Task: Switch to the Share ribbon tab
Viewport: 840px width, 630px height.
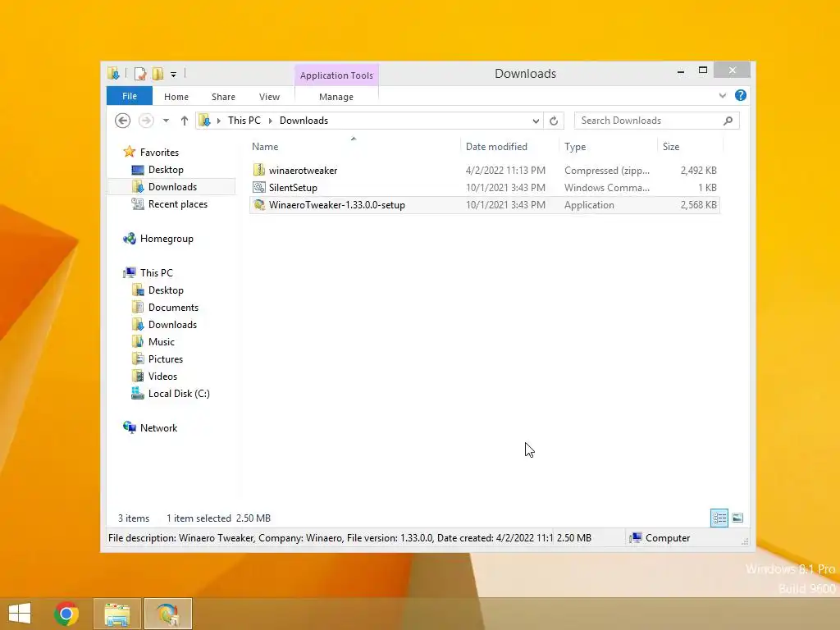Action: tap(223, 97)
